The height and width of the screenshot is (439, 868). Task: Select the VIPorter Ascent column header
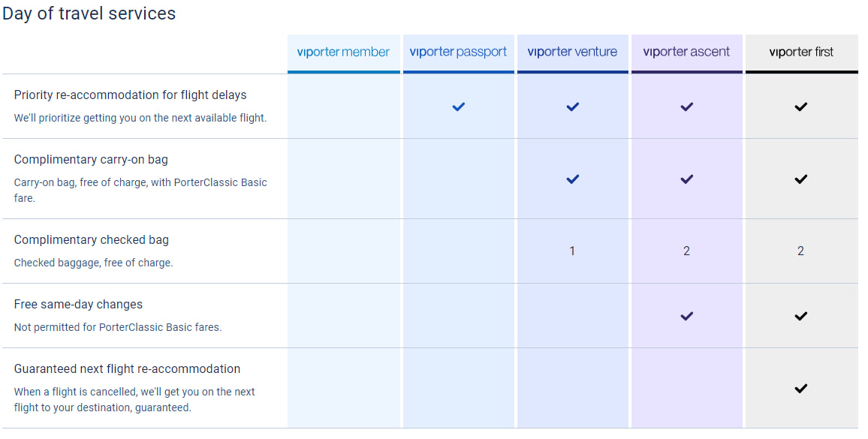click(686, 52)
